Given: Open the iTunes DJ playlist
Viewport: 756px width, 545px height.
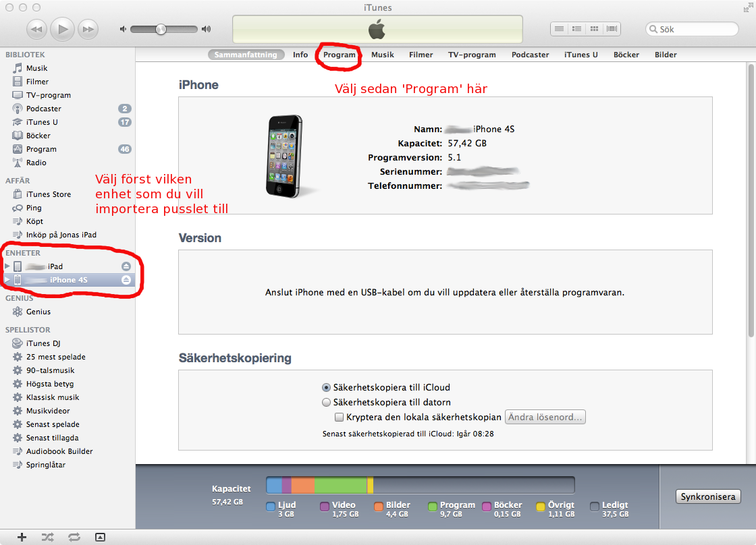Looking at the screenshot, I should 67,343.
